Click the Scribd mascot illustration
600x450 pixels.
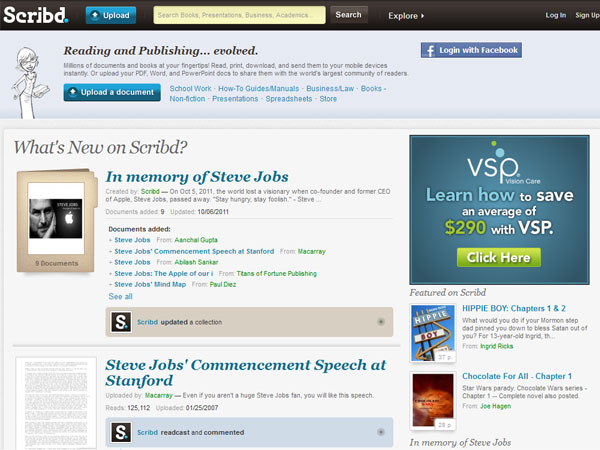click(x=30, y=82)
